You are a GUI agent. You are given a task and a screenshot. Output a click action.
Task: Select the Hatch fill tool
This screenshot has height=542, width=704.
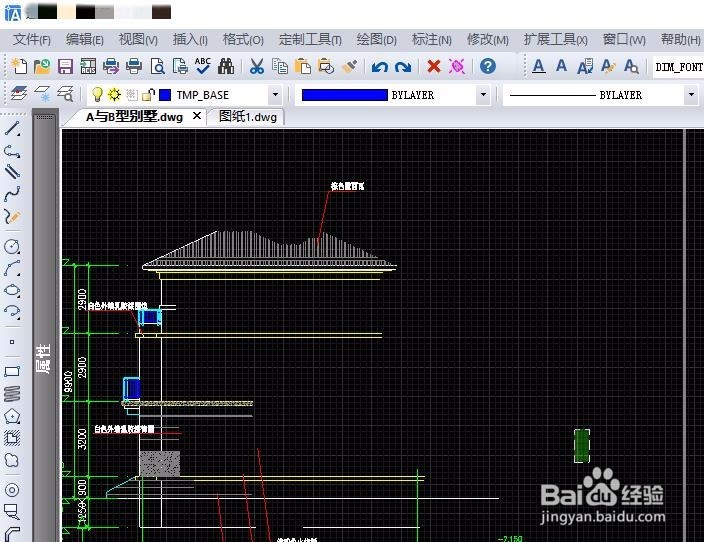click(x=12, y=438)
